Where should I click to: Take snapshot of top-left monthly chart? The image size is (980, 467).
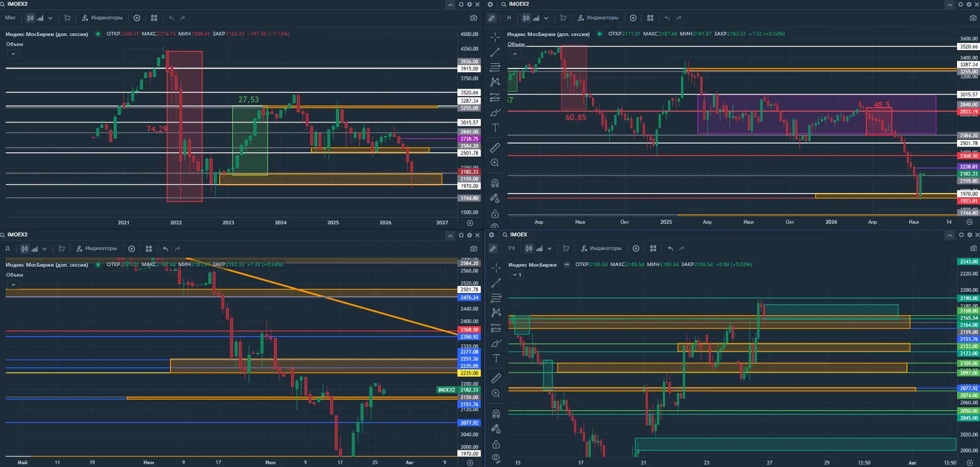(x=474, y=18)
